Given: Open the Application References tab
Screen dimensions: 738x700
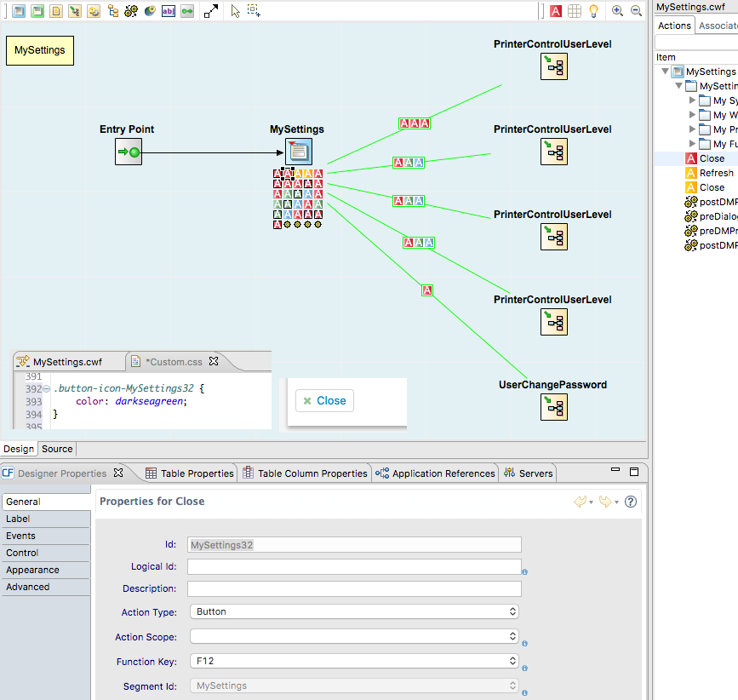Looking at the screenshot, I should 435,473.
